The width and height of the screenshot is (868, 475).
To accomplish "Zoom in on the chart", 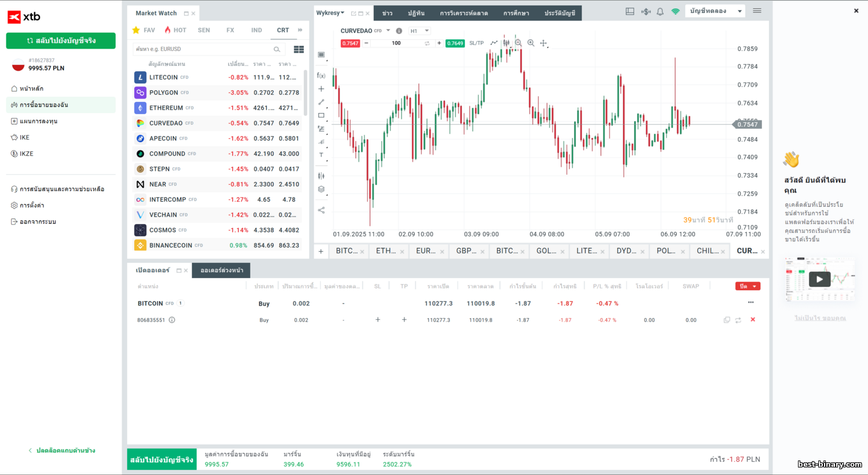I will (531, 43).
